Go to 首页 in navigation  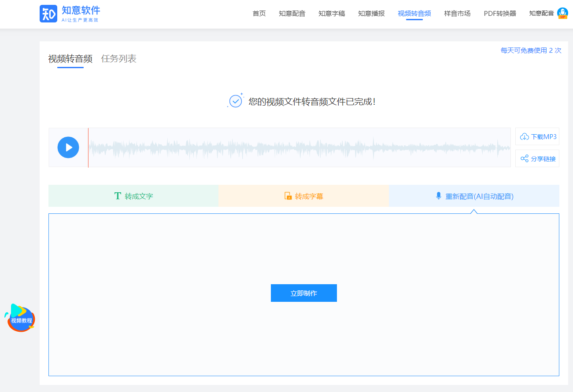pyautogui.click(x=259, y=13)
